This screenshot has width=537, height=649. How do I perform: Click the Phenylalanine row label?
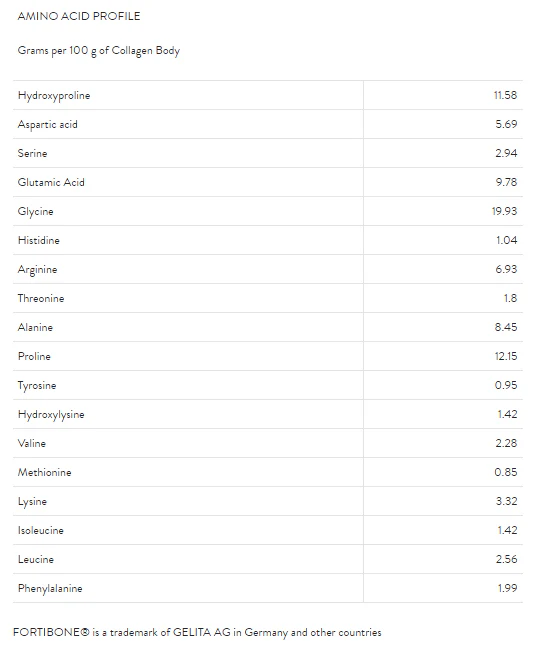point(50,588)
